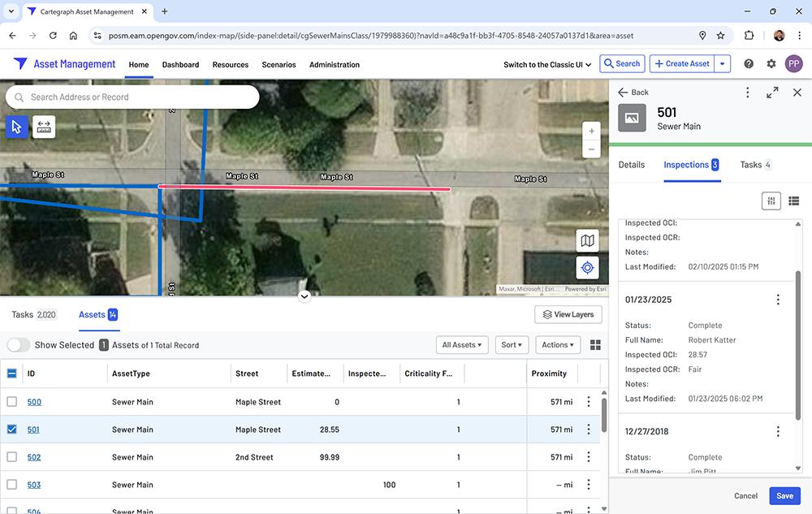Open the Sort dropdown
Image resolution: width=812 pixels, height=514 pixels.
512,345
